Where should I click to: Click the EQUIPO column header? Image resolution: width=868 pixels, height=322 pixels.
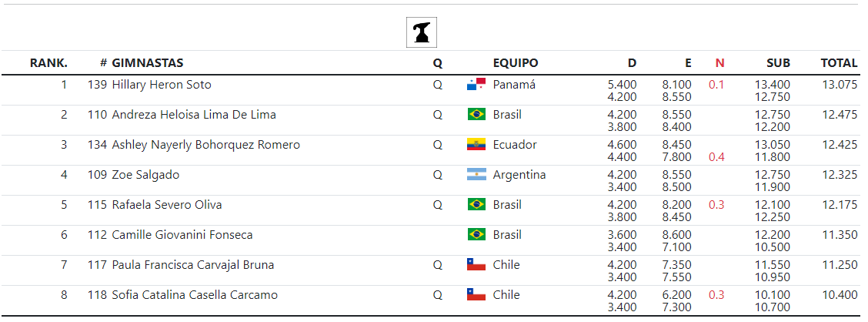pyautogui.click(x=516, y=63)
